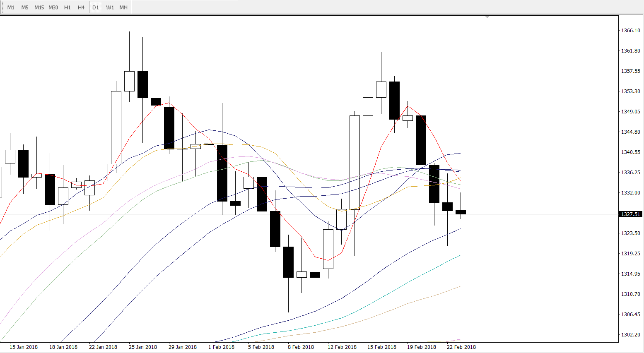Switch to the H1 hourly timeframe
Image resolution: width=644 pixels, height=353 pixels.
(68, 7)
